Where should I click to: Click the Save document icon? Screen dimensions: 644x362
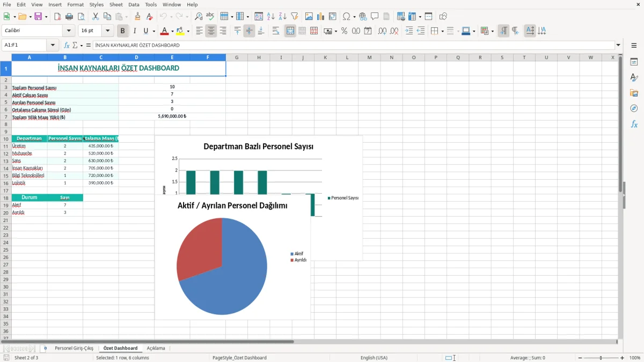(x=38, y=17)
